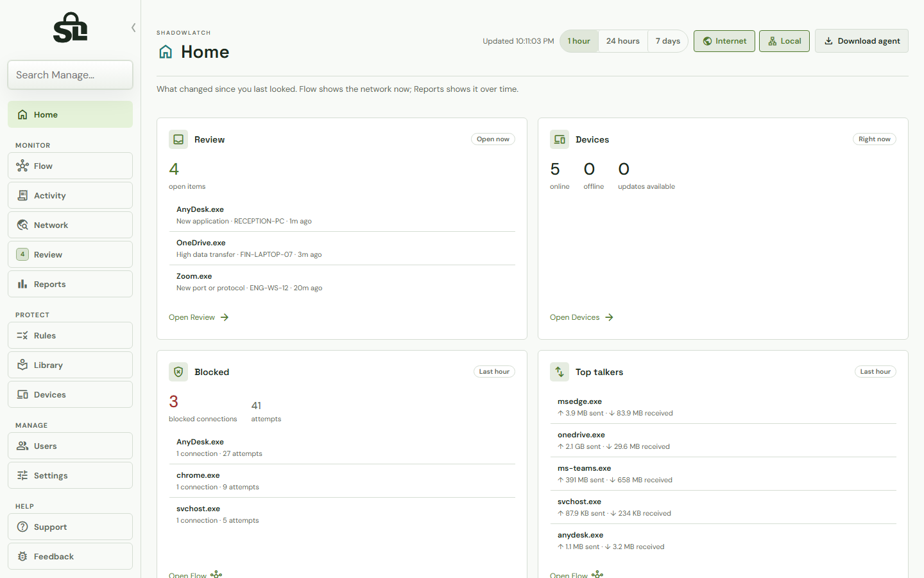Click the Support help icon
This screenshot has height=578, width=924.
(22, 527)
